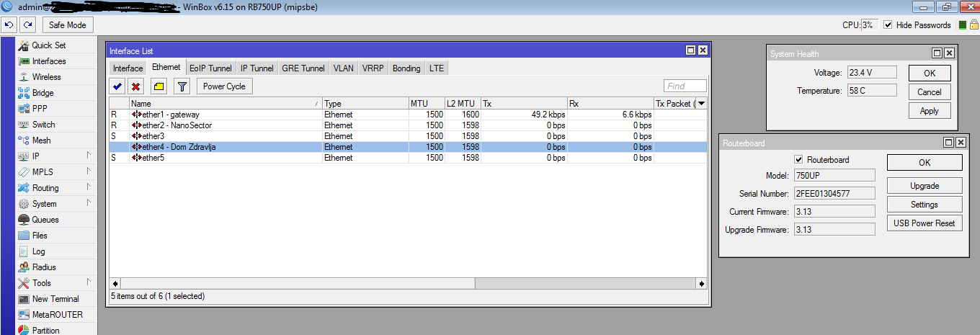980x335 pixels.
Task: Open New Terminal from sidebar
Action: tap(56, 299)
